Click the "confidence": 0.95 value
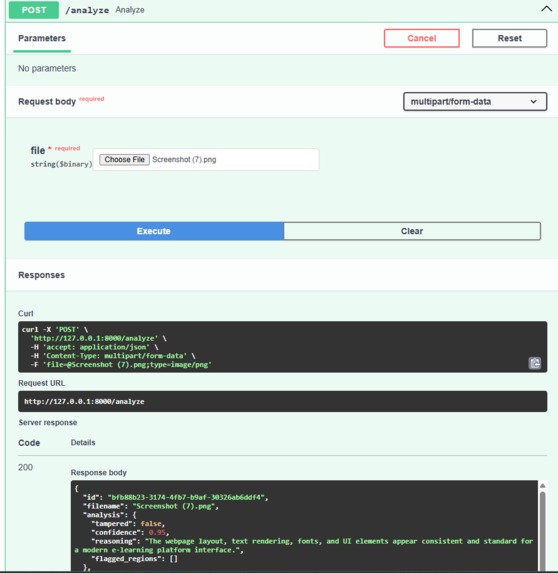 pyautogui.click(x=157, y=532)
